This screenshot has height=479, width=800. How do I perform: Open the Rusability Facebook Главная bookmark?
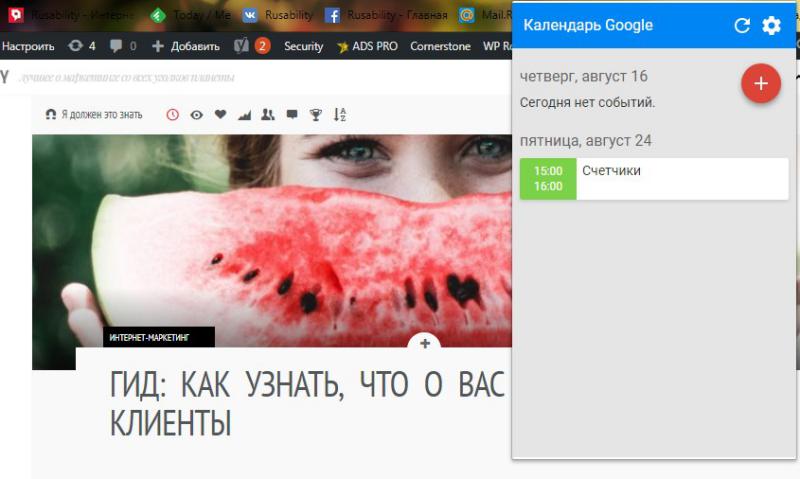(x=386, y=15)
